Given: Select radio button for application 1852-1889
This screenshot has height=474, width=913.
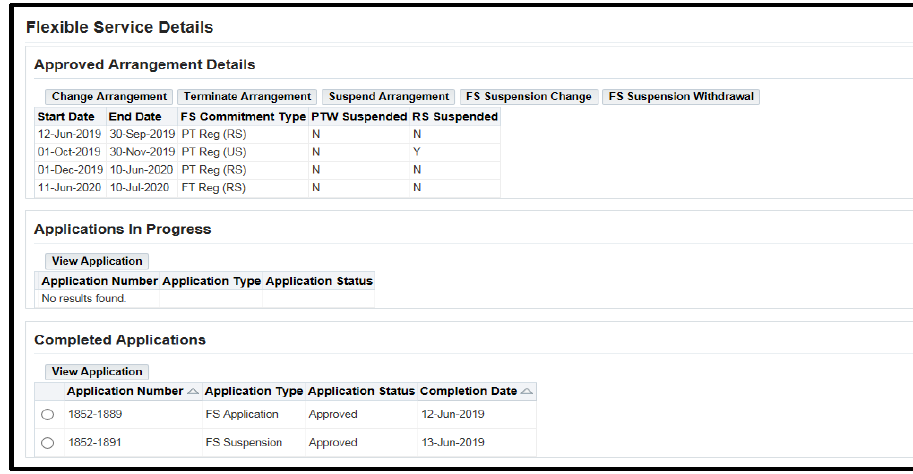Looking at the screenshot, I should pyautogui.click(x=48, y=415).
